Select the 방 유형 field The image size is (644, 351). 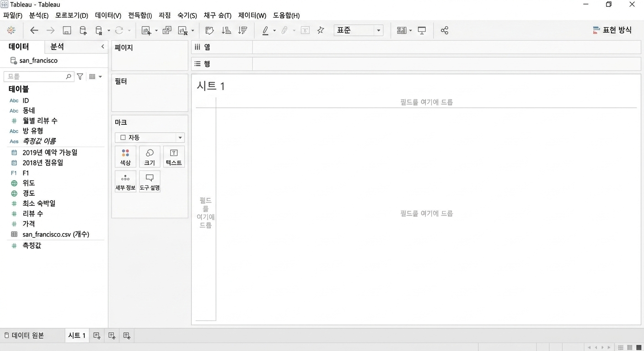click(x=32, y=131)
